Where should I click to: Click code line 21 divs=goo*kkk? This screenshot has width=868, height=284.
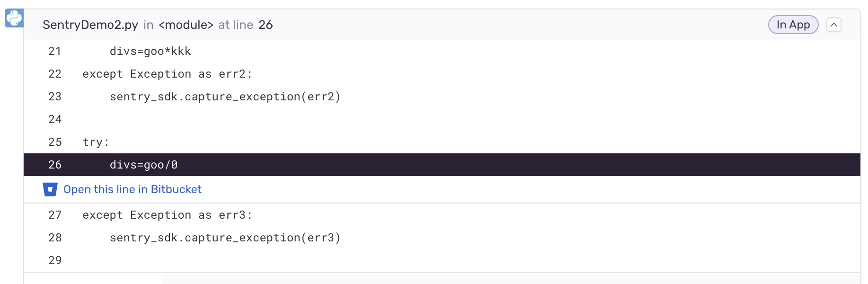151,51
